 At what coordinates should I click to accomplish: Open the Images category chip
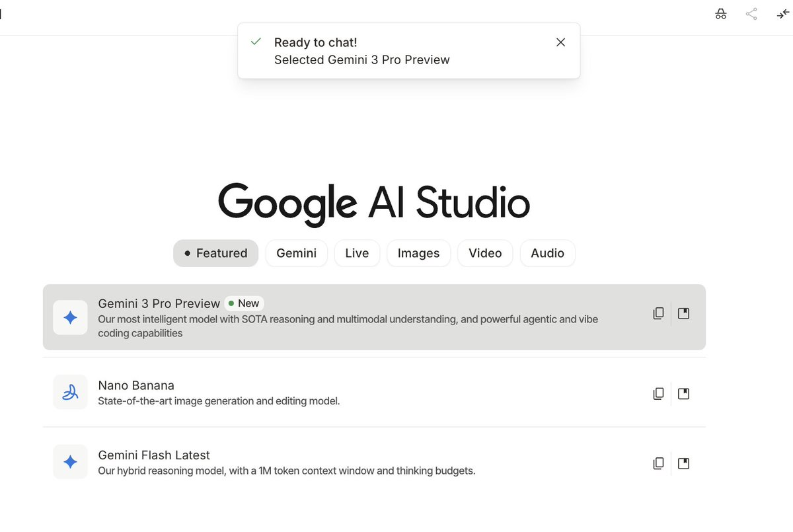[418, 253]
